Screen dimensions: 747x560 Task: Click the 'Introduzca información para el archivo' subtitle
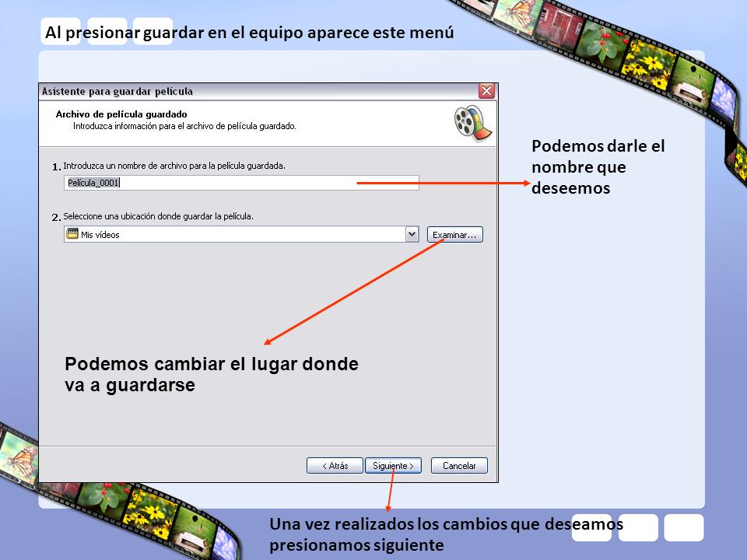pos(184,126)
